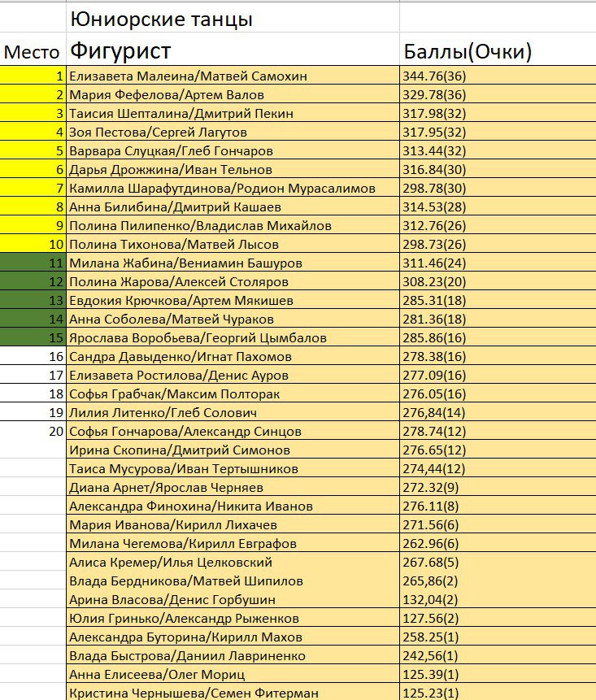Screen dimensions: 596x700
Task: Select score cell '317.98(32)'
Action: pos(498,113)
